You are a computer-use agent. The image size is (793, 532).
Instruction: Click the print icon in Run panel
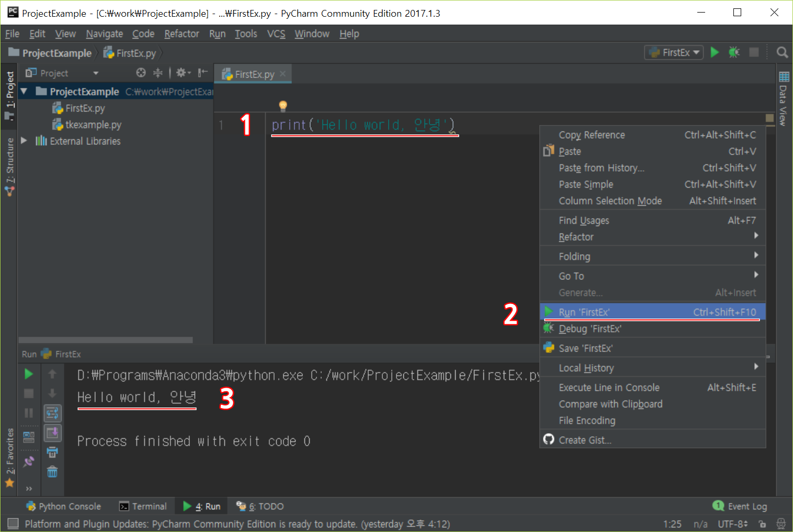pyautogui.click(x=52, y=452)
